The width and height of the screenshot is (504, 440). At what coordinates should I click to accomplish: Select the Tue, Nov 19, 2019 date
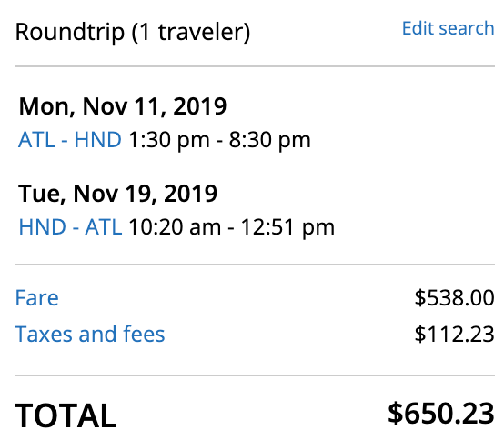(x=118, y=194)
